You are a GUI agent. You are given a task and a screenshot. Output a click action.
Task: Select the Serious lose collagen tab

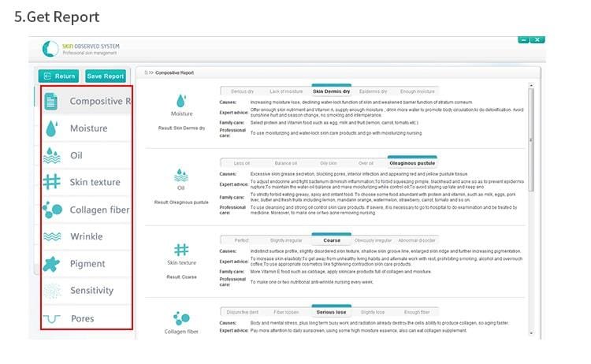pyautogui.click(x=331, y=312)
